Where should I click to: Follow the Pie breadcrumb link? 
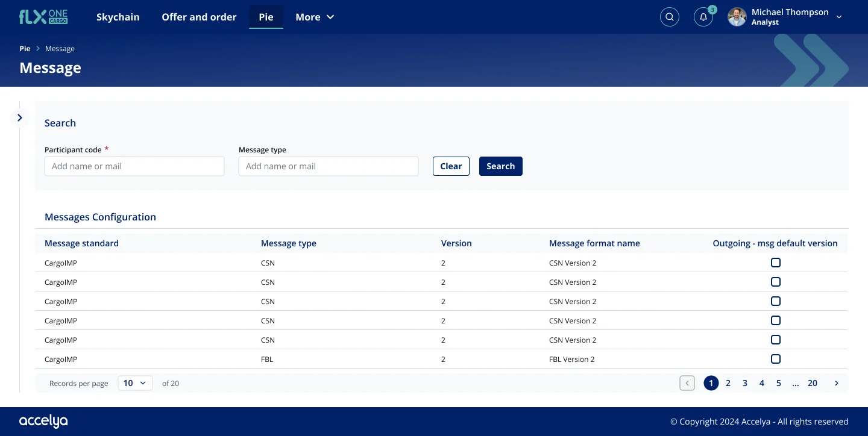tap(25, 49)
